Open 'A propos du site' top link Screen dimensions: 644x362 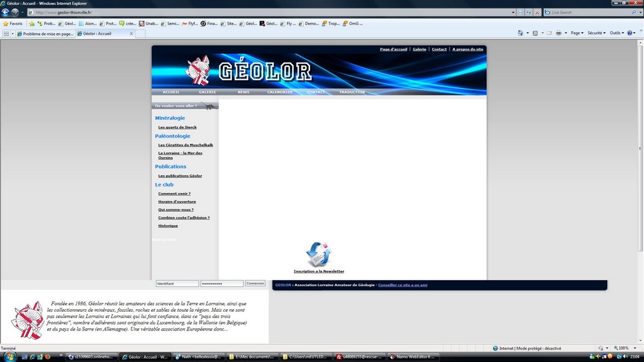click(468, 49)
